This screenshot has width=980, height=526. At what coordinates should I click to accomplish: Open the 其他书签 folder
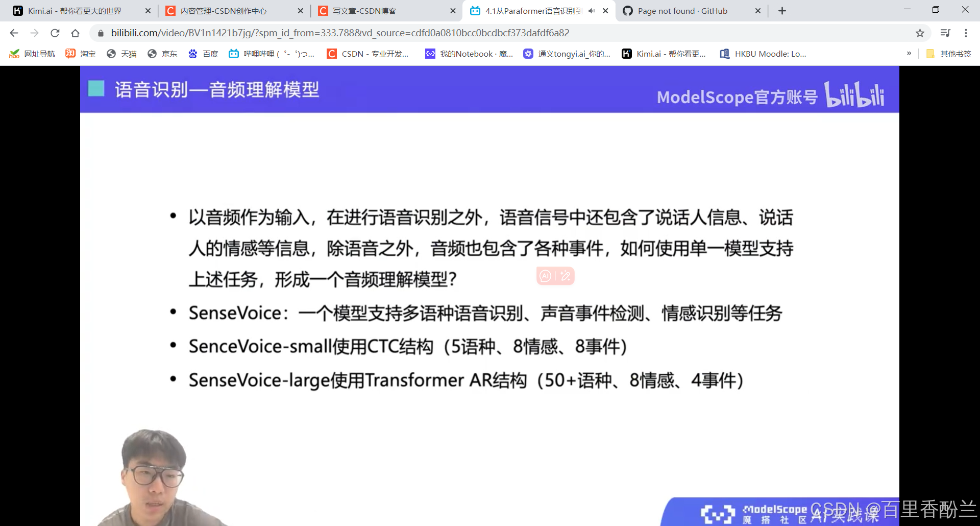coord(948,54)
